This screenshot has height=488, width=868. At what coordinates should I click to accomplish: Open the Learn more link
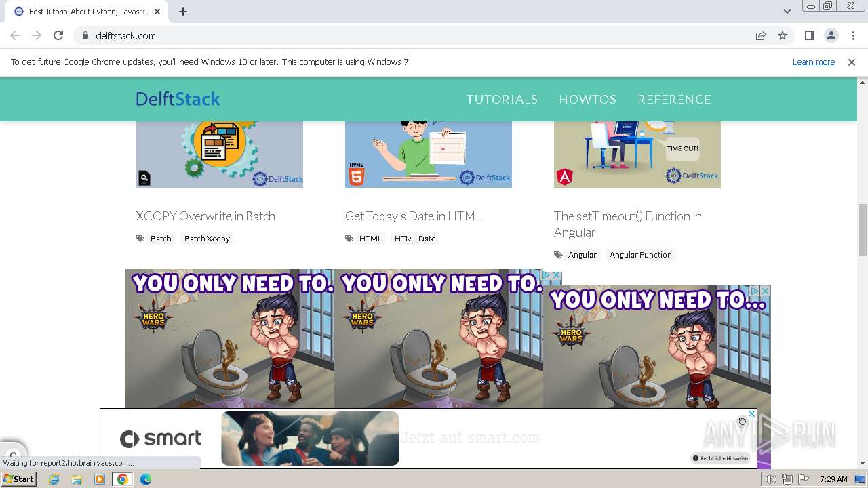[814, 62]
